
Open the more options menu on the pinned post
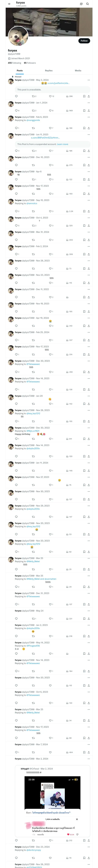pyautogui.click(x=89, y=80)
